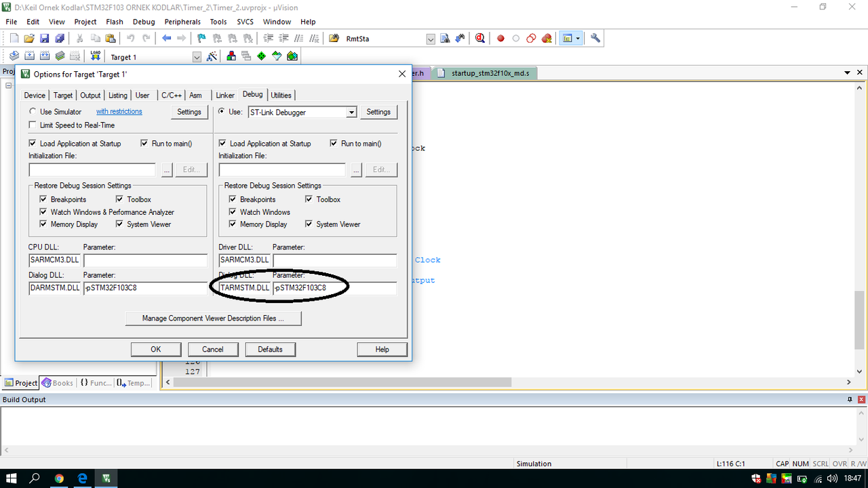Click the Rebuild all target files icon
The image size is (868, 488).
coord(45,56)
